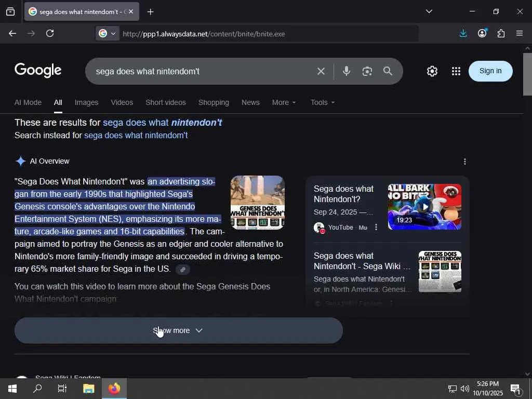Open File Explorer from the taskbar
Viewport: 532px width, 399px height.
(x=88, y=389)
